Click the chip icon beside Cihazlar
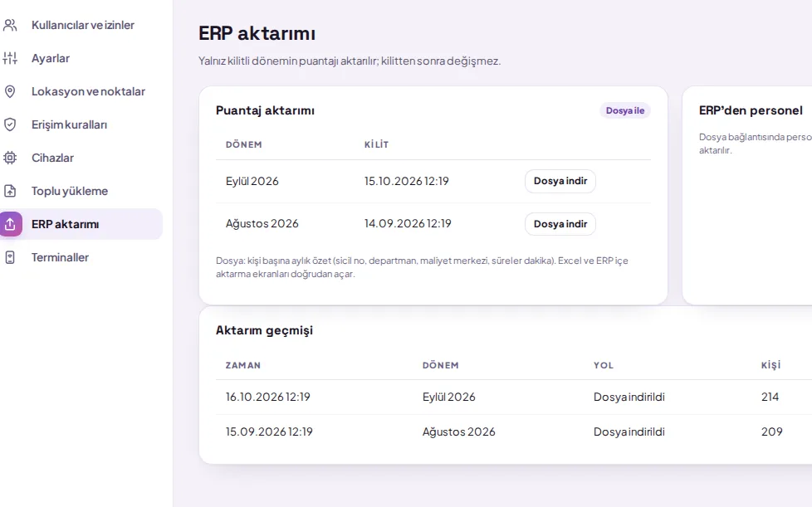Screen dimensions: 812x507 click(10, 158)
